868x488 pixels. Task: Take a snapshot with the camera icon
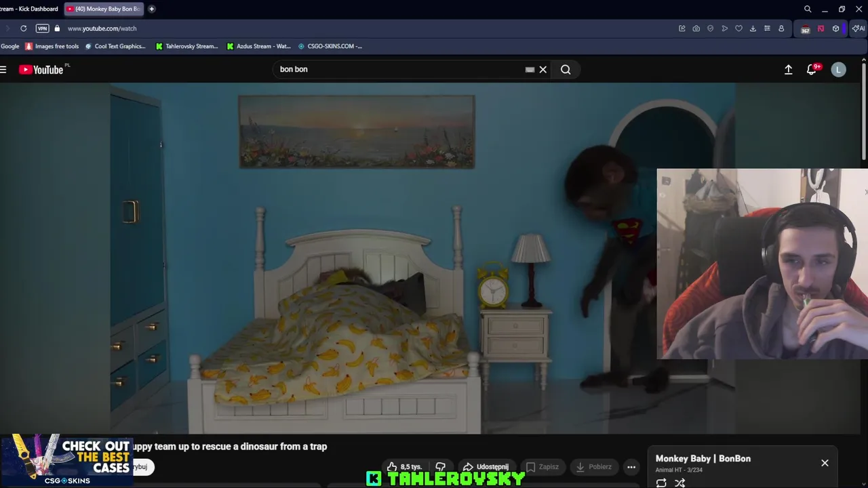[696, 28]
